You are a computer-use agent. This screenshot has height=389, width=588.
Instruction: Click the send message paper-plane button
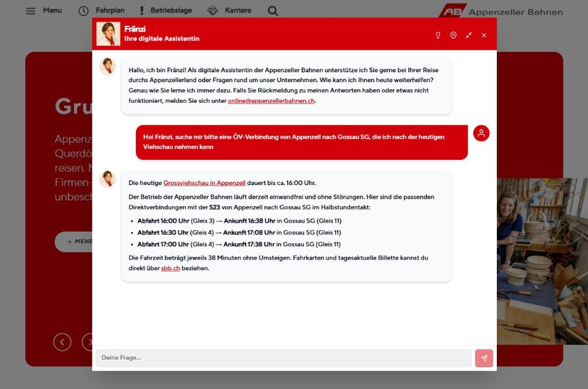pyautogui.click(x=484, y=358)
